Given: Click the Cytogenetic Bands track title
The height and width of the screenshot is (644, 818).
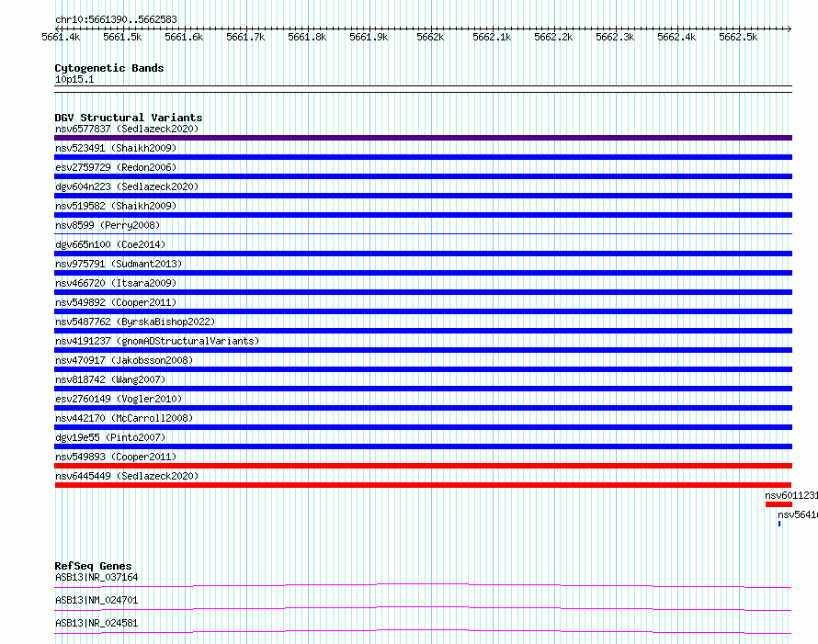Looking at the screenshot, I should pyautogui.click(x=109, y=68).
